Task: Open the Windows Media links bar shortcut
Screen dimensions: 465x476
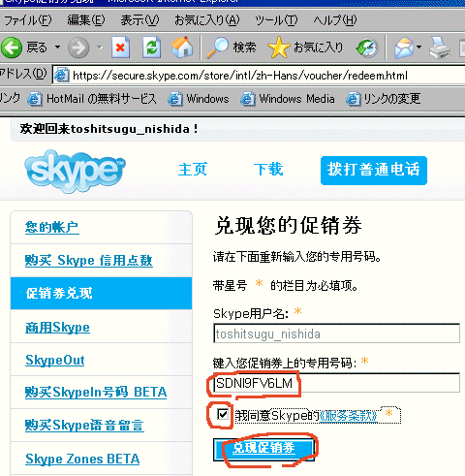Action: click(288, 99)
